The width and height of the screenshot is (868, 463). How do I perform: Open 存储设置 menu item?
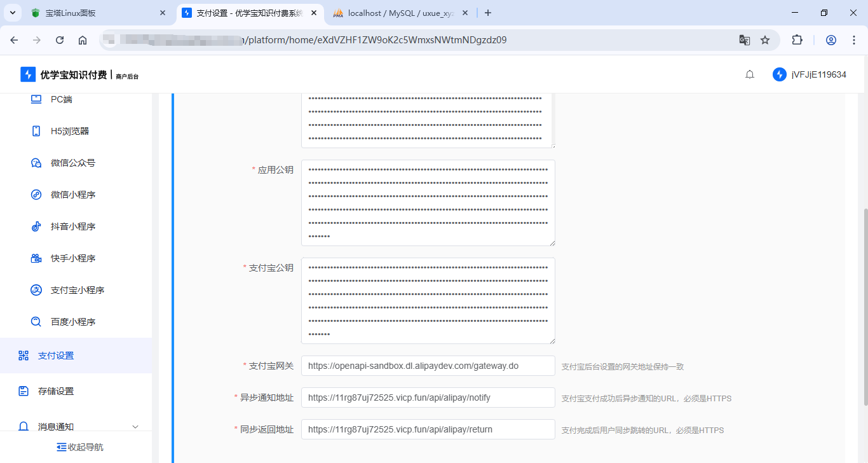56,391
